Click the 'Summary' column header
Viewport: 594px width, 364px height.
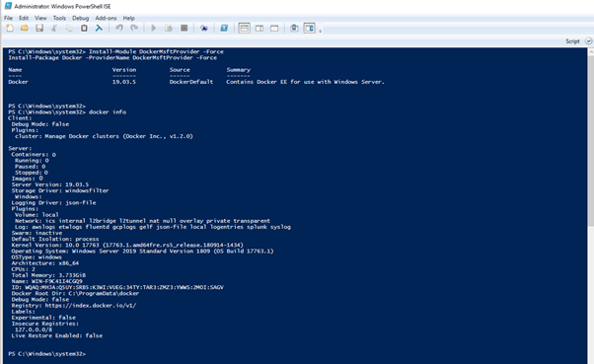pyautogui.click(x=238, y=70)
